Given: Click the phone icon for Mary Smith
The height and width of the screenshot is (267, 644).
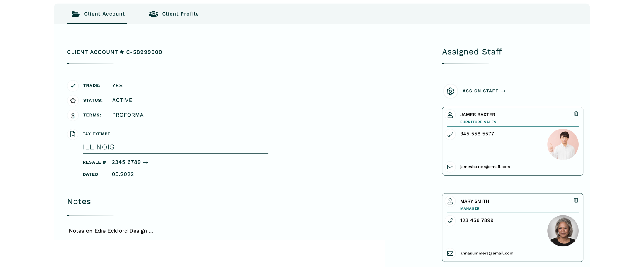Looking at the screenshot, I should click(x=450, y=221).
